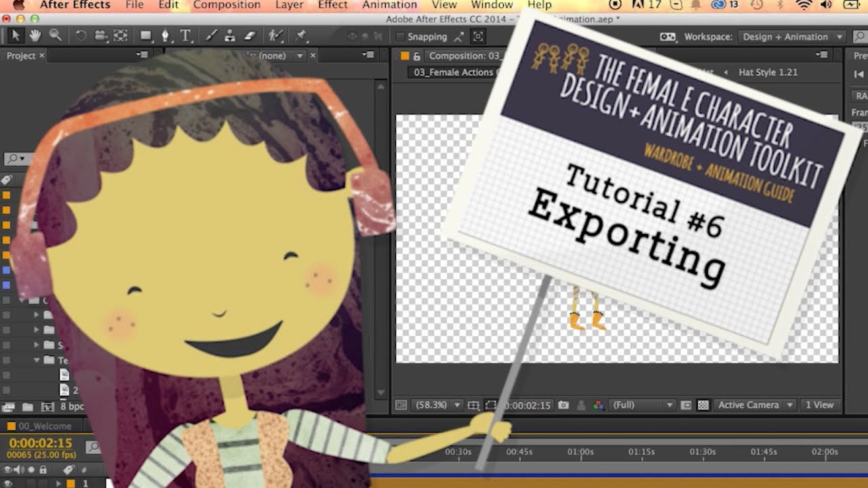Screen dimensions: 868x488
Task: Select the Unified Camera tool
Action: (100, 36)
